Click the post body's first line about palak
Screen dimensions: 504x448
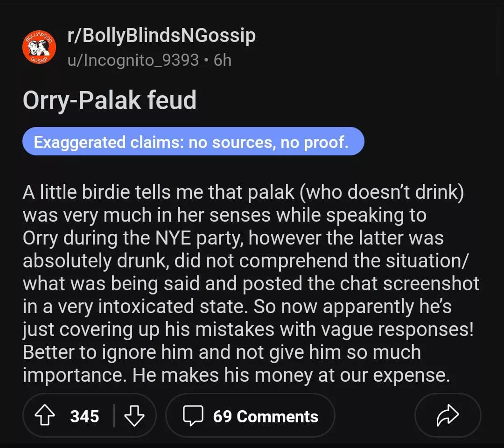point(243,193)
